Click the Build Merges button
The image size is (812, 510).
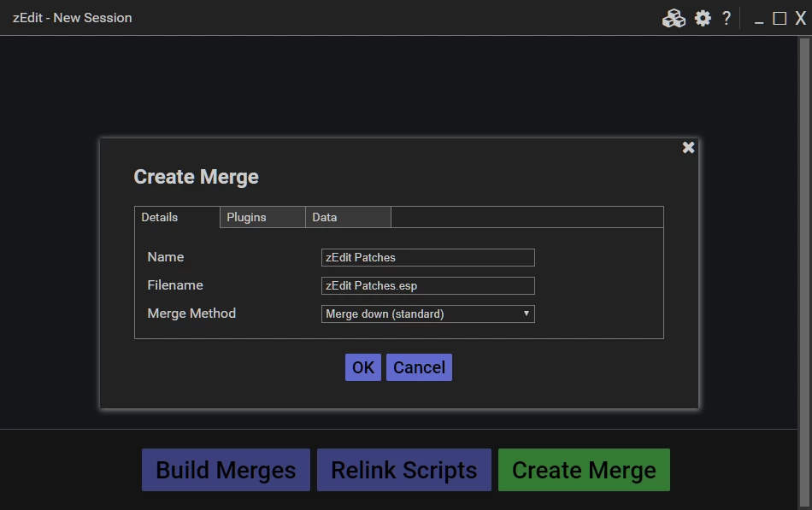[x=226, y=470]
